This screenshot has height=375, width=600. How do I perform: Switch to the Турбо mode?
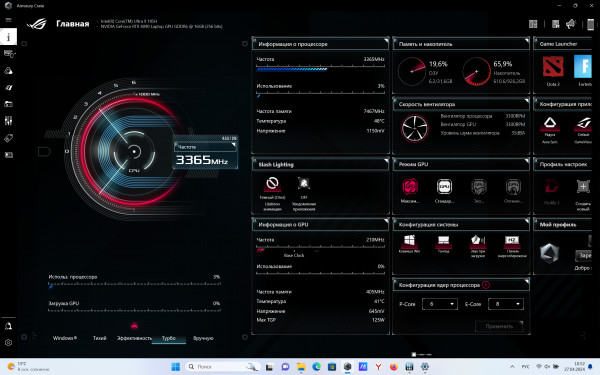(169, 338)
